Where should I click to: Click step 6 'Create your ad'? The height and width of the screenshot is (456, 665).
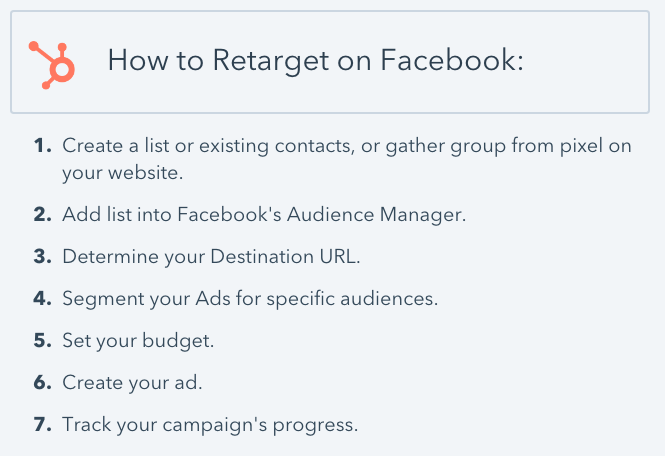tap(132, 383)
